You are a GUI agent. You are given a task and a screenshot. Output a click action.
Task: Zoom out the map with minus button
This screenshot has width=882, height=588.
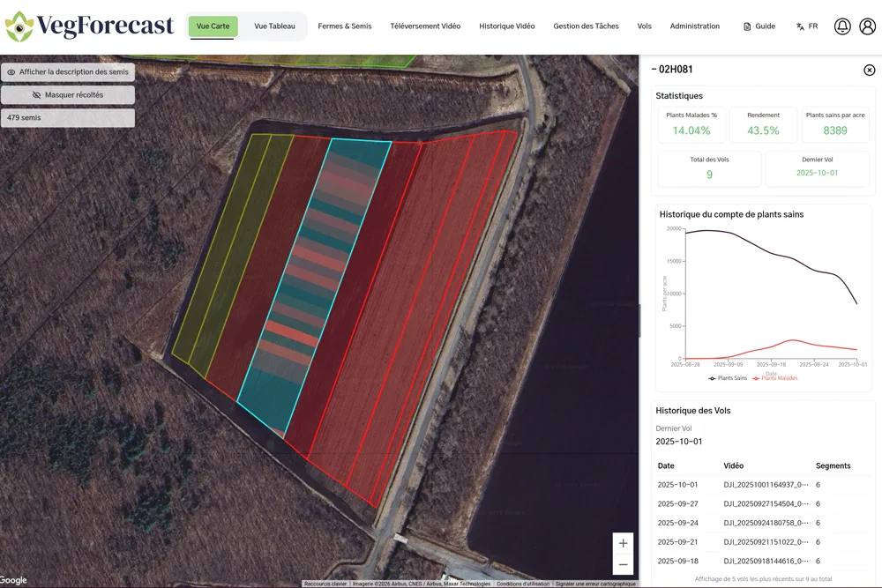point(623,564)
